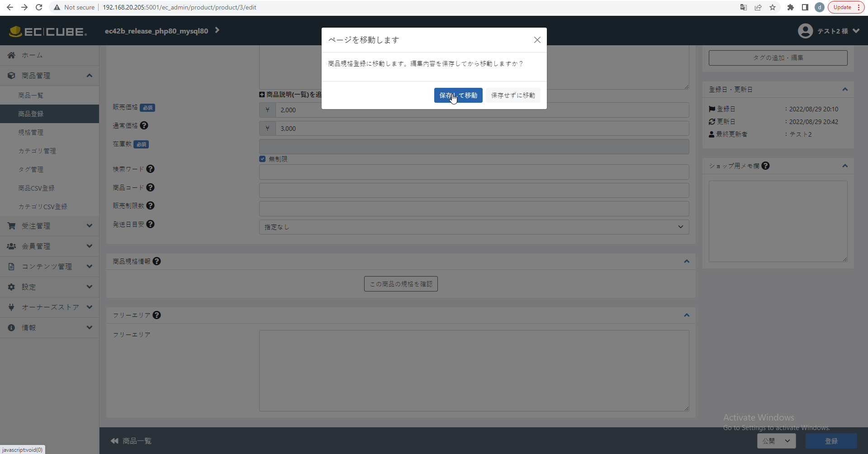Image resolution: width=868 pixels, height=454 pixels.
Task: Select the 受注管理 shopping cart icon
Action: pos(11,225)
